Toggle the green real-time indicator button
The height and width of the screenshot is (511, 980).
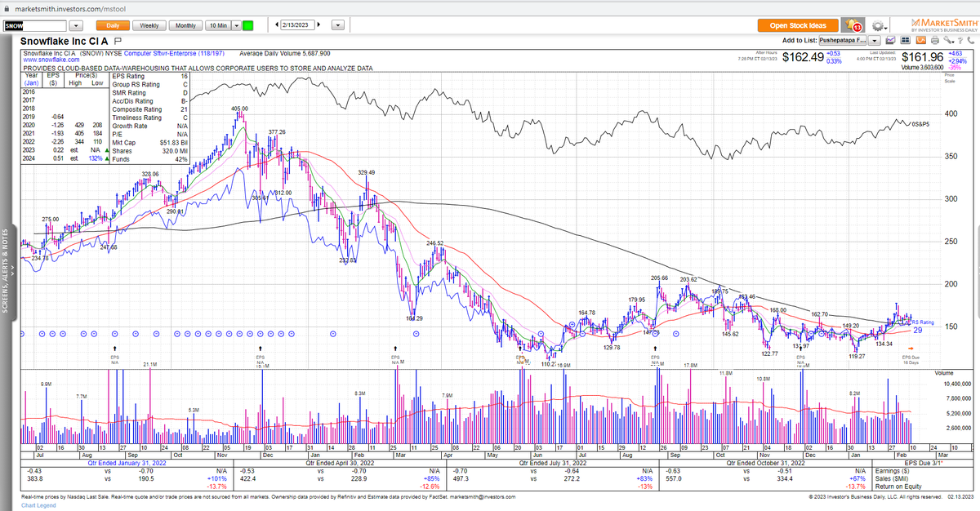click(248, 25)
